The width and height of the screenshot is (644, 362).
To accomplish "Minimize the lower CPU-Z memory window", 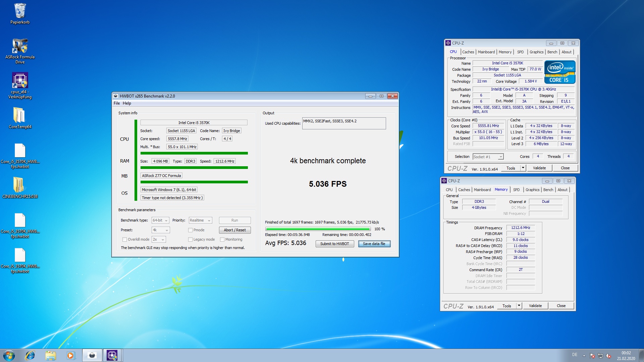I will coord(547,181).
